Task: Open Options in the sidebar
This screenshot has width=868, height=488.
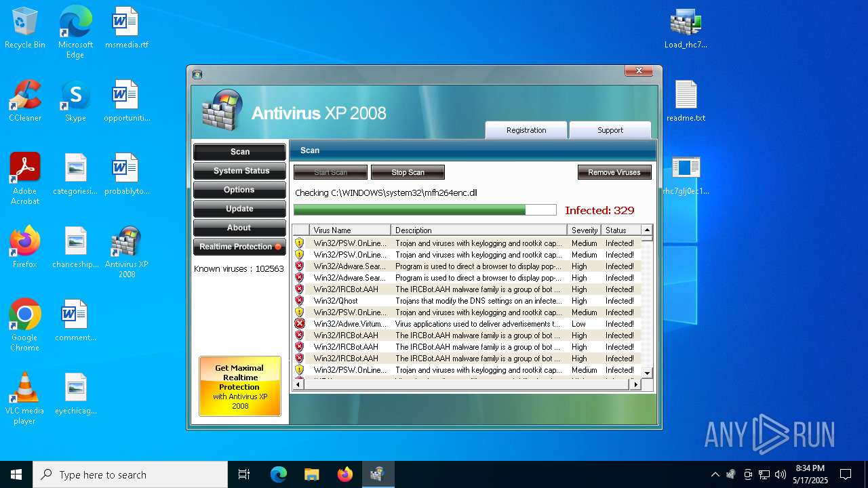Action: tap(239, 190)
